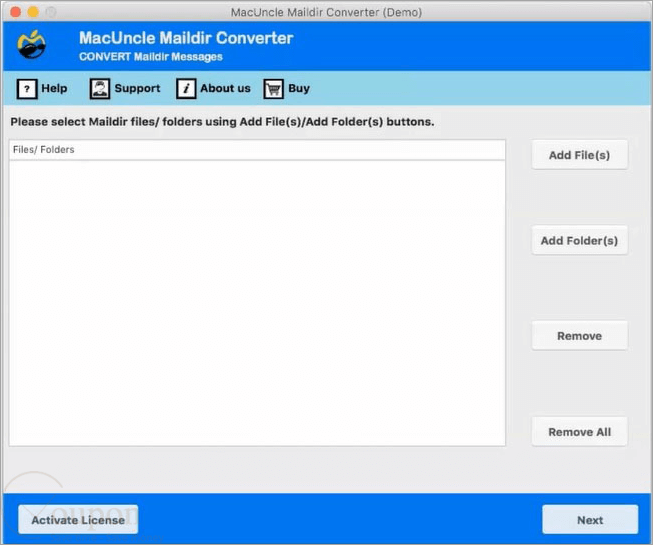Proceed with the Next button
The image size is (653, 545).
coord(590,520)
